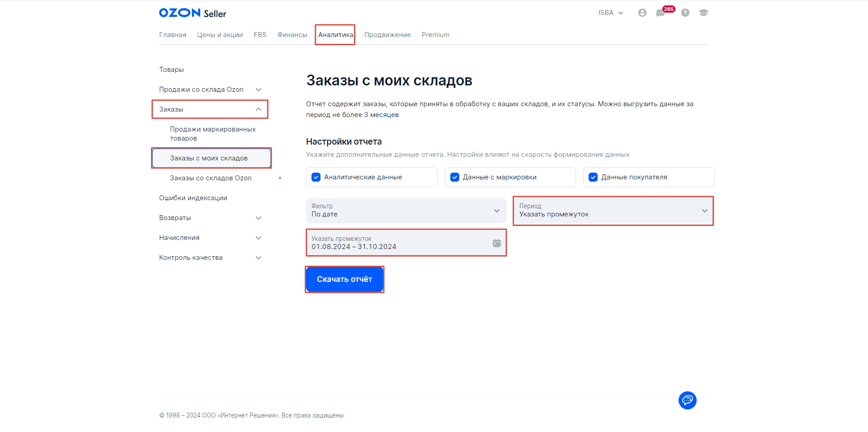Switch to the FBS tab
Viewport: 868px width, 432px height.
click(x=260, y=35)
